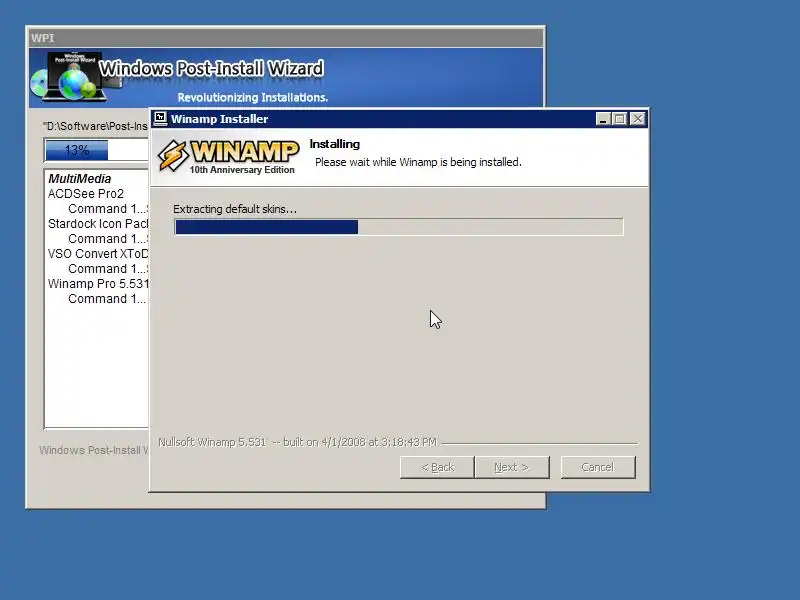Click the Cancel button in Winamp Installer

click(x=598, y=467)
